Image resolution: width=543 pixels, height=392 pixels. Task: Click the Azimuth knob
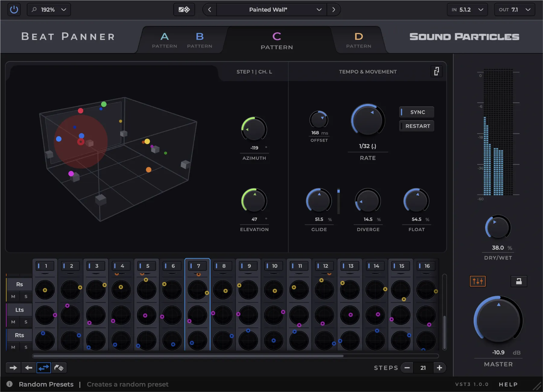click(254, 129)
